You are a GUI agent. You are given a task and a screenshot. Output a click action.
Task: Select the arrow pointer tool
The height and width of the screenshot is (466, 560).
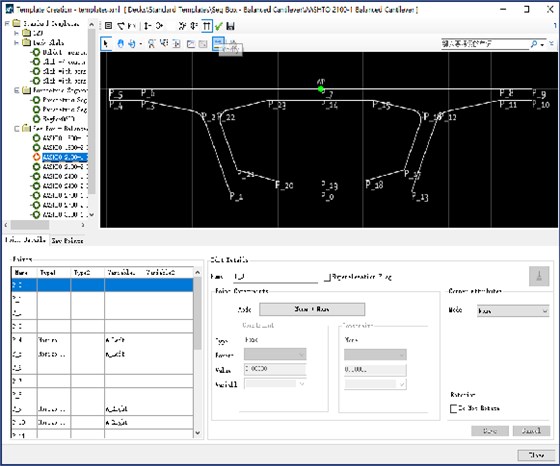106,44
